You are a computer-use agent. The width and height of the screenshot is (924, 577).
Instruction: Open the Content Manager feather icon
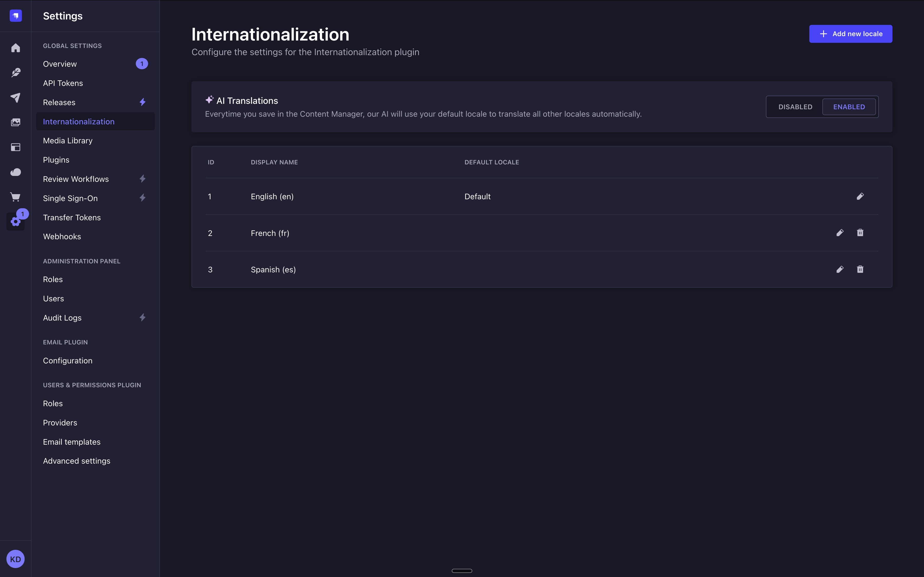tap(15, 73)
